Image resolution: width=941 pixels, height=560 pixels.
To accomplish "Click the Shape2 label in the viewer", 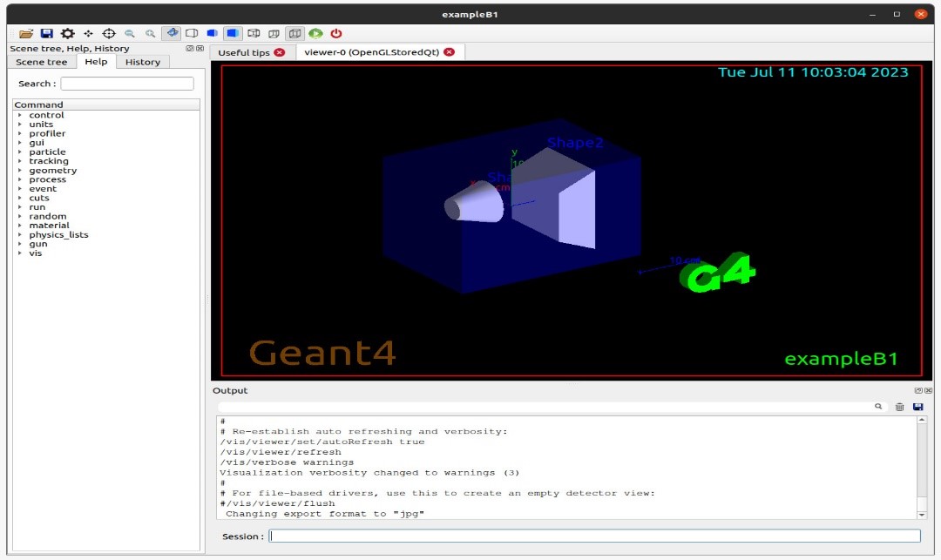I will 575,143.
